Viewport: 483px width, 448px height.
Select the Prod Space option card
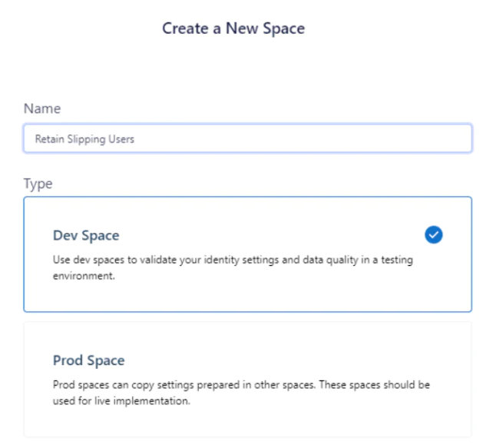(x=247, y=380)
